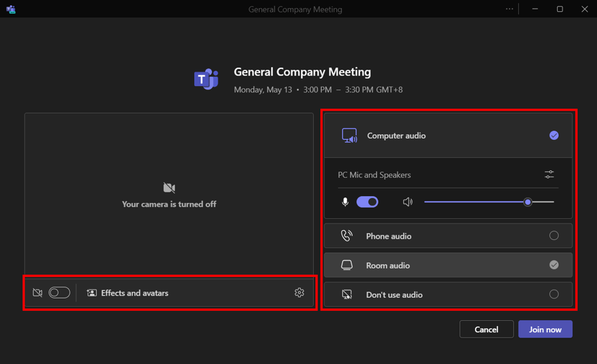Click Join now button

tap(545, 330)
